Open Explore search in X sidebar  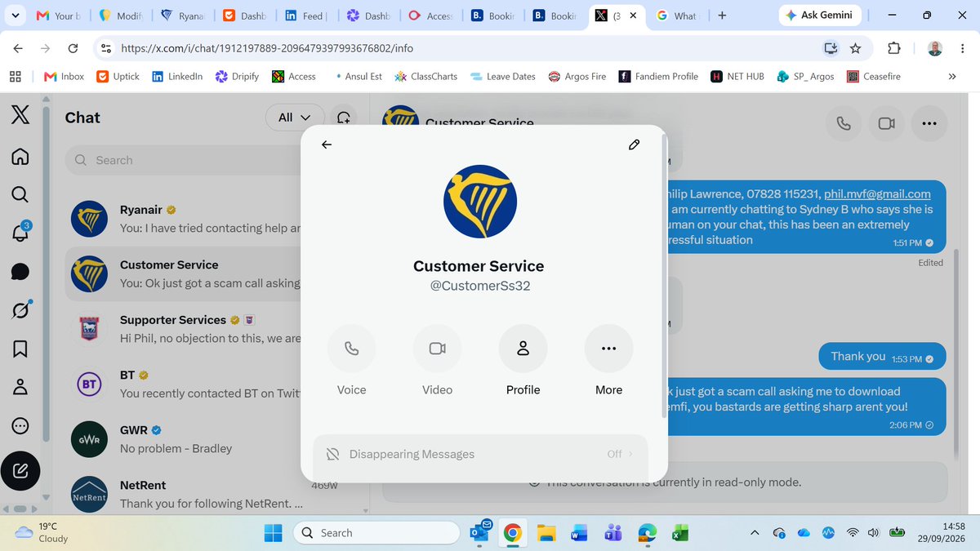click(x=20, y=194)
